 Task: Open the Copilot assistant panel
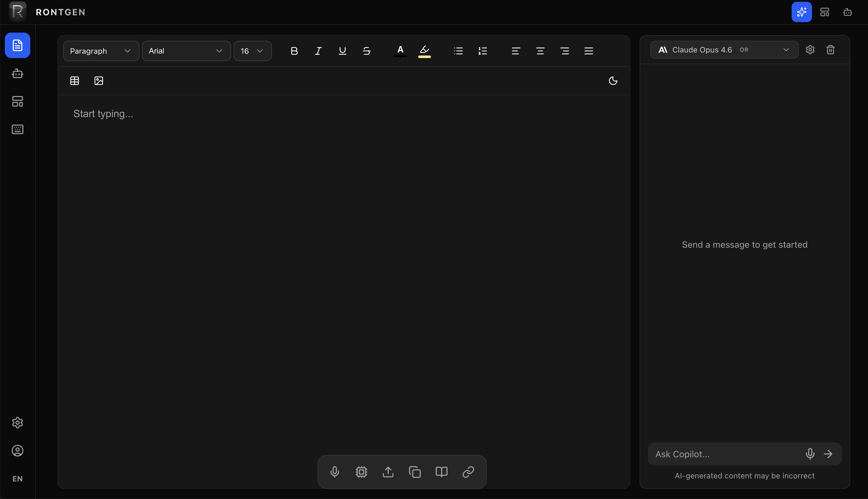[801, 12]
